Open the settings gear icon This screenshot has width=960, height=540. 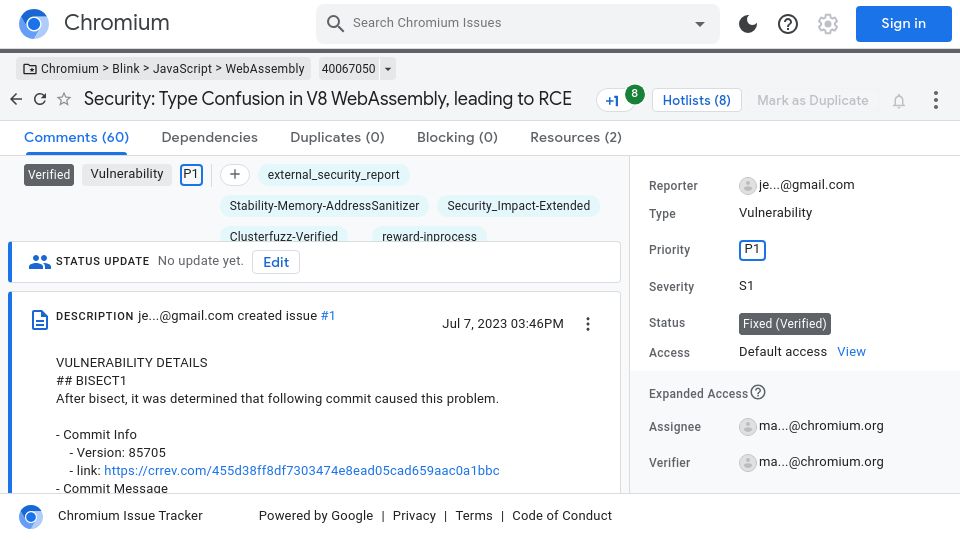click(x=828, y=24)
